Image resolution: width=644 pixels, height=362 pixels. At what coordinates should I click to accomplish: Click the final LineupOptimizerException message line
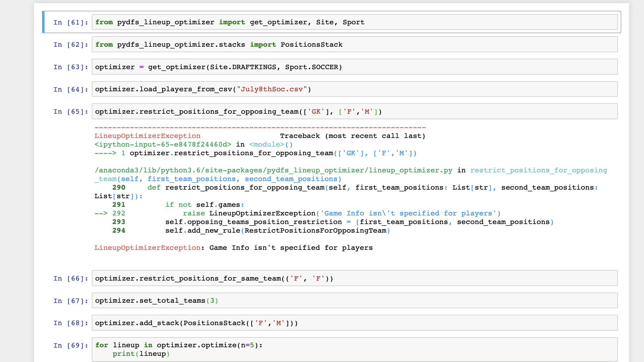coord(233,248)
